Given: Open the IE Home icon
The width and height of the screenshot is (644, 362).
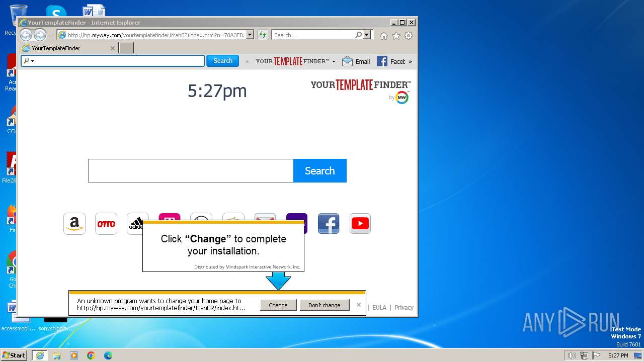Looking at the screenshot, I should (384, 36).
